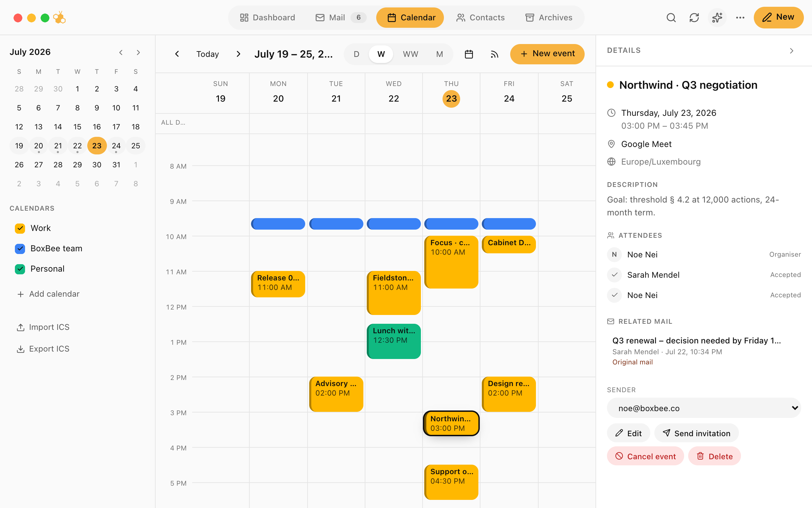Show next month in mini calendar
812x508 pixels.
[x=138, y=52]
